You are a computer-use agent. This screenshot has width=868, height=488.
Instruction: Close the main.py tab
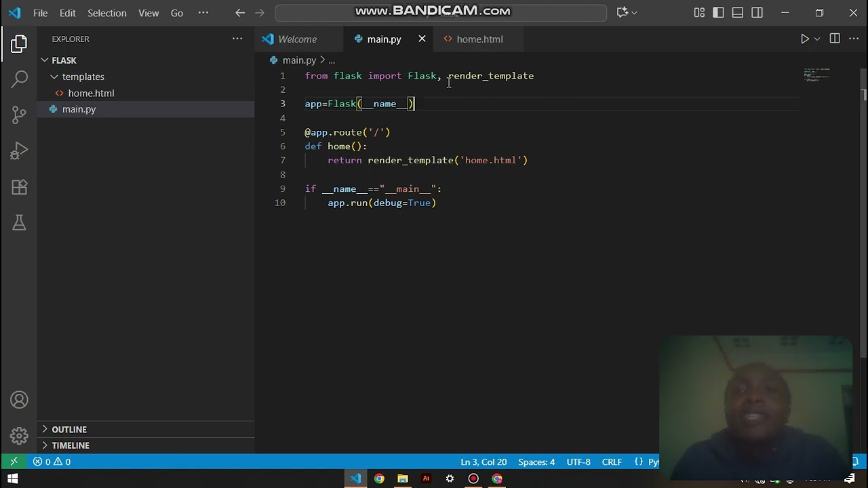click(422, 39)
